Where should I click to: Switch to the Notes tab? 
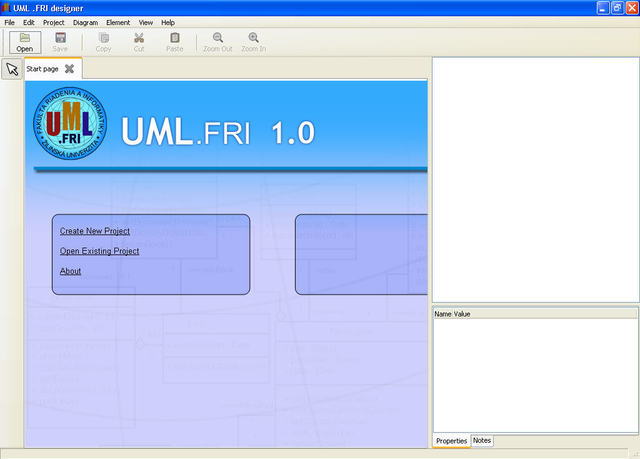pos(482,441)
